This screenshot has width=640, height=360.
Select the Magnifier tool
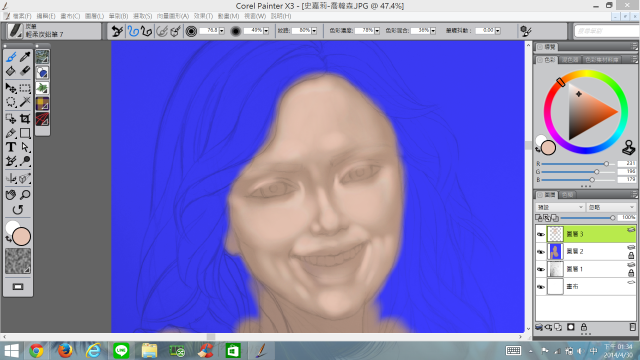tap(25, 195)
